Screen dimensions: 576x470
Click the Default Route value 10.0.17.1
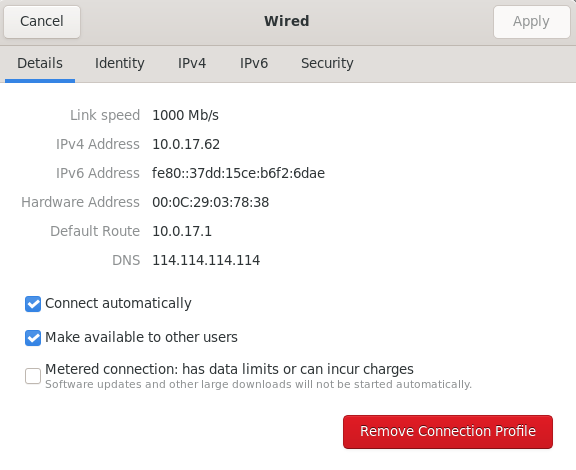coord(182,231)
